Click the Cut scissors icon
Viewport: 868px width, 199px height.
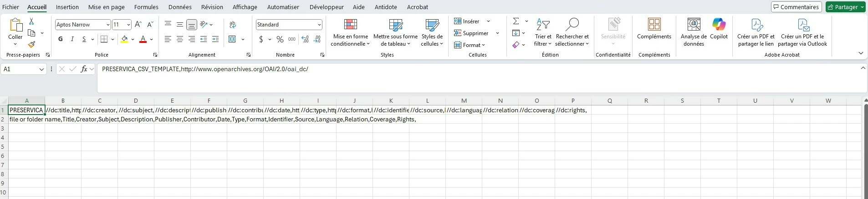tap(31, 21)
